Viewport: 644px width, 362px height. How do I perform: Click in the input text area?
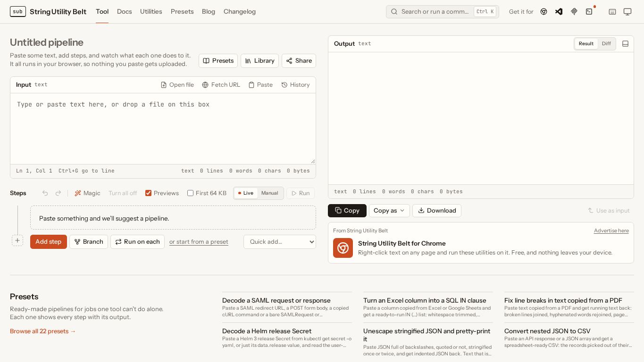pyautogui.click(x=163, y=129)
